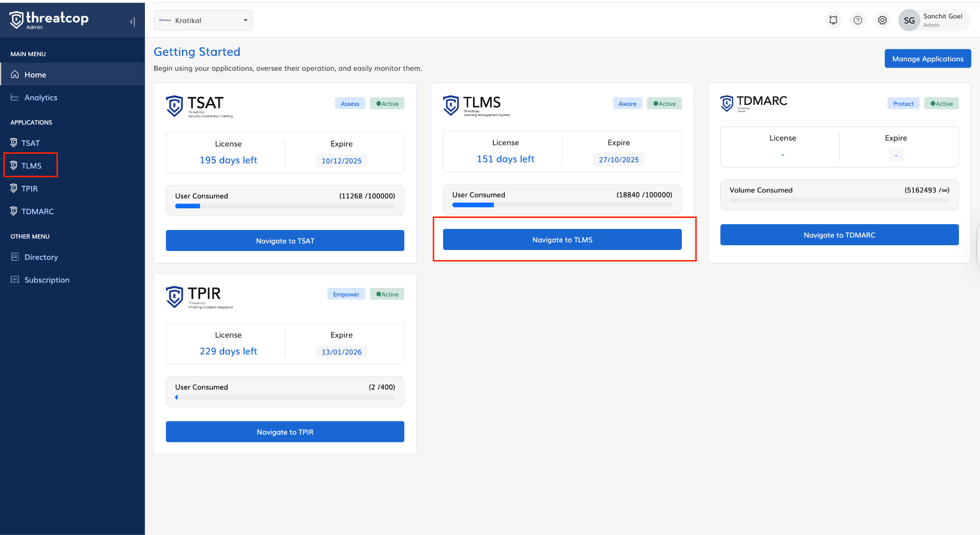This screenshot has width=980, height=535.
Task: Click Active status badge on TPIR card
Action: click(387, 294)
